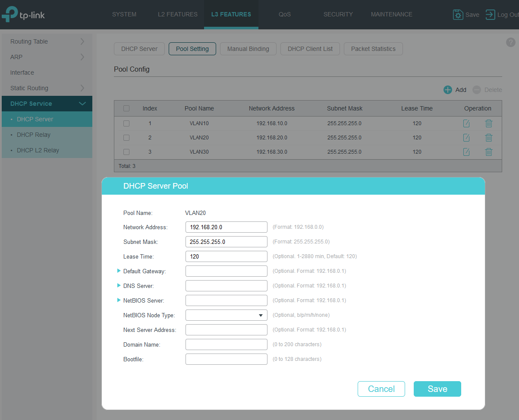Select DHCP Relay in sidebar
Screen dimensions: 519x420
click(47, 135)
